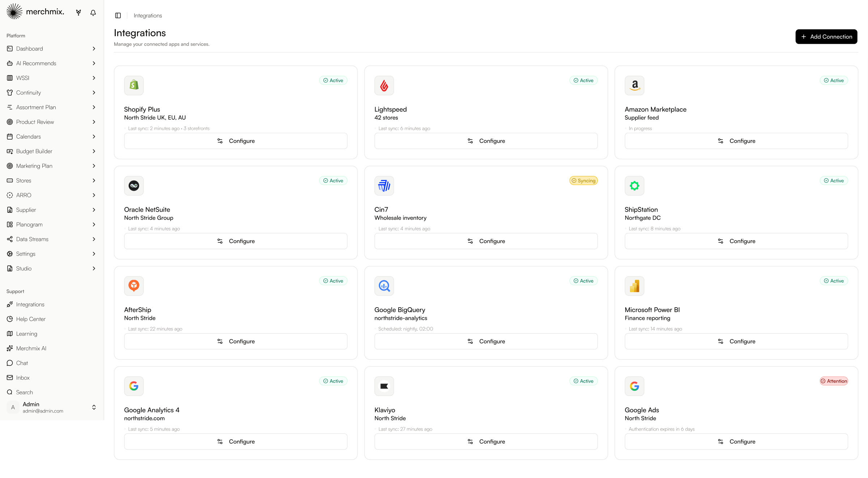Open Planogram in sidebar
Screen dimensions: 868x478
pyautogui.click(x=52, y=224)
